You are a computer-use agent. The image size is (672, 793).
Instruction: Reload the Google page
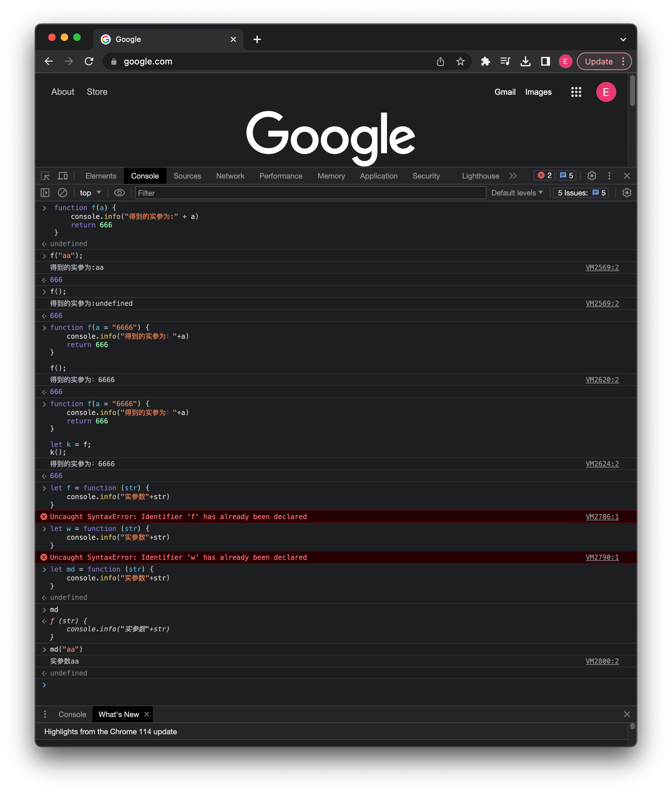(89, 61)
